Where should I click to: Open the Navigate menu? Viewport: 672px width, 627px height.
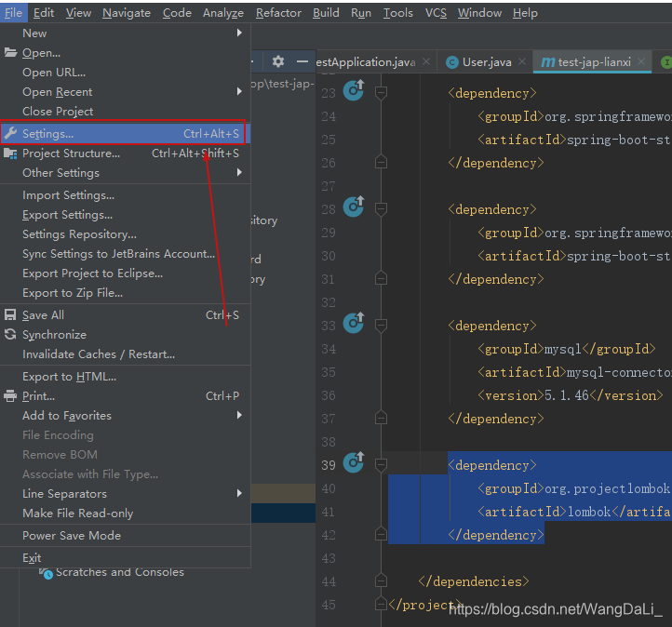(127, 13)
